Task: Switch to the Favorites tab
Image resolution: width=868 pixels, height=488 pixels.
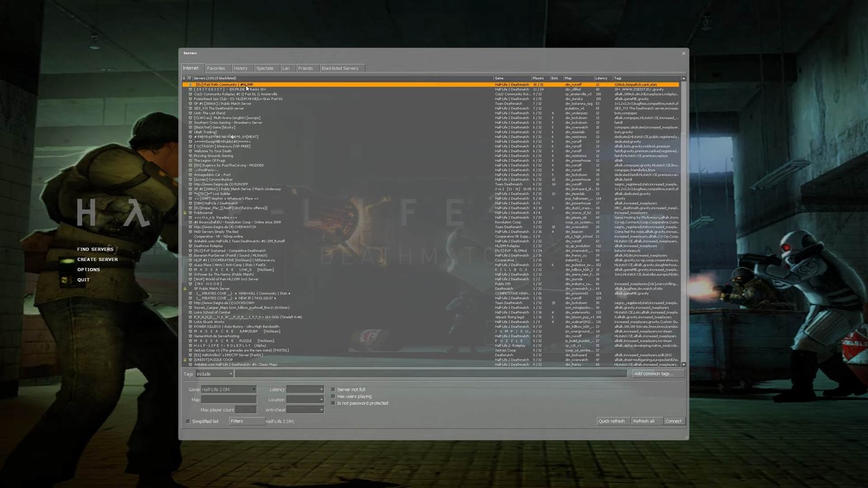Action: tap(216, 68)
